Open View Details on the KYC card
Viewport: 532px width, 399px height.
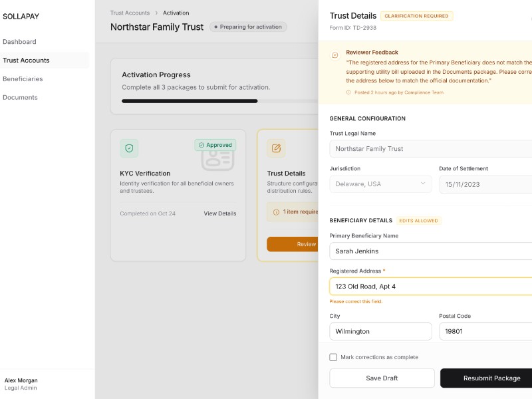coord(219,213)
